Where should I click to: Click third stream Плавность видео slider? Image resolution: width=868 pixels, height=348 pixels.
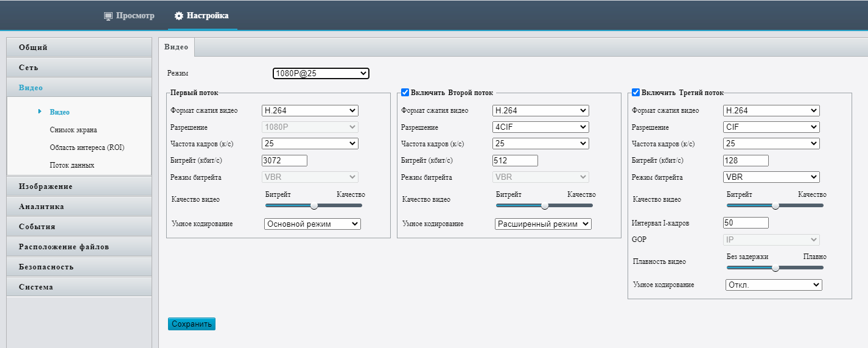click(775, 267)
